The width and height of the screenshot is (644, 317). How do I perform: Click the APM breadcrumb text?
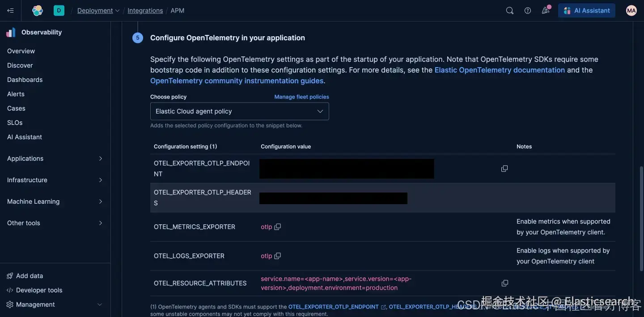178,10
